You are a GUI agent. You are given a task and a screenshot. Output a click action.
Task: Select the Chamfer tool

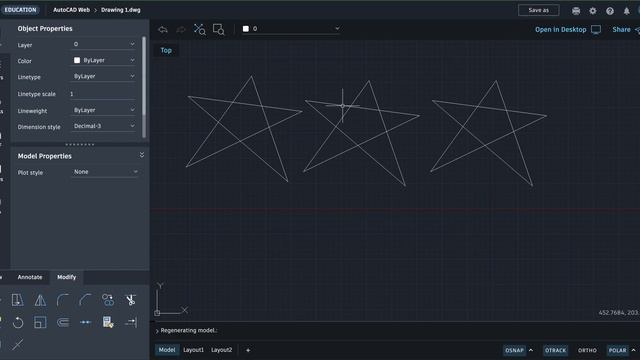click(x=85, y=300)
